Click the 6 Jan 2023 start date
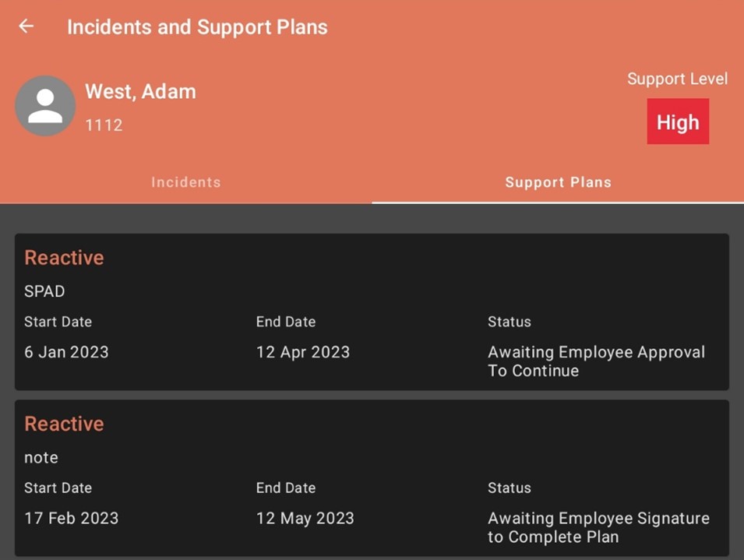744x560 pixels. click(66, 352)
